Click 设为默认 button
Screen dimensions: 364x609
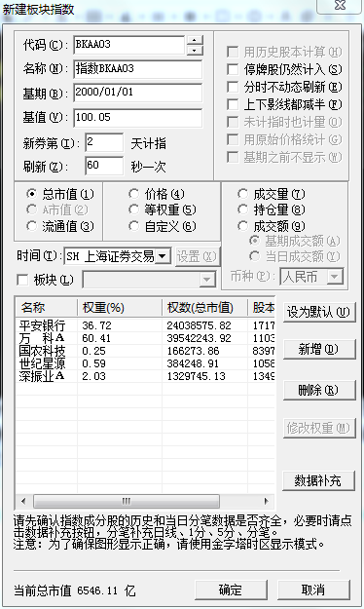point(318,312)
